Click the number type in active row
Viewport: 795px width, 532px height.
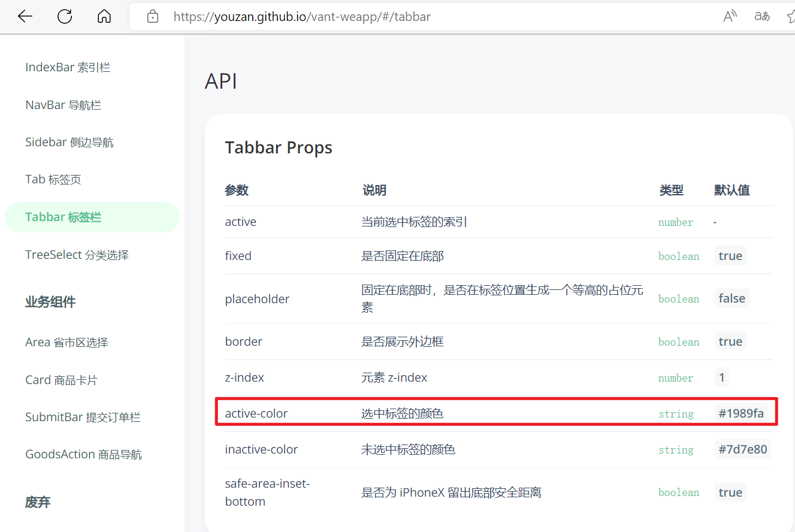[676, 222]
